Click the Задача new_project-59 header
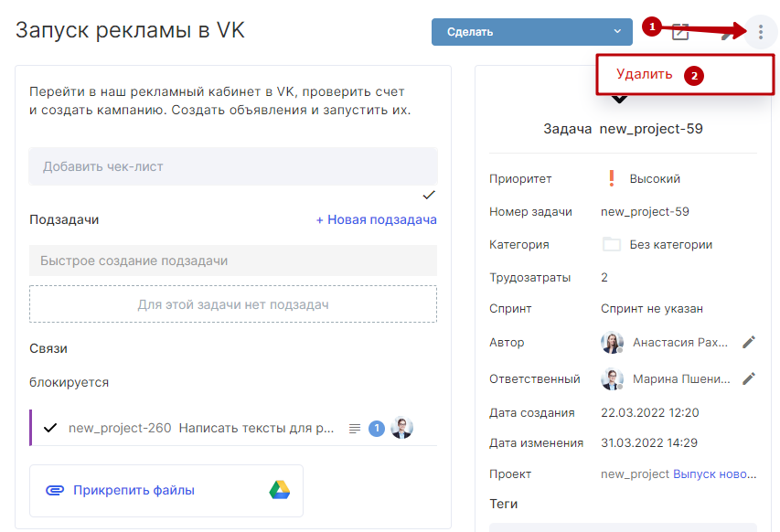The height and width of the screenshot is (532, 780). point(623,129)
